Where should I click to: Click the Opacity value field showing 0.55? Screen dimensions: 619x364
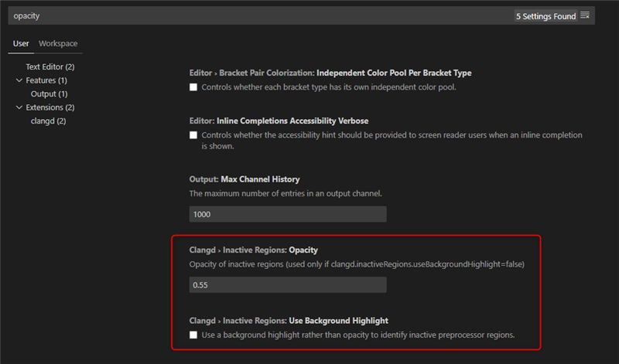coord(288,284)
